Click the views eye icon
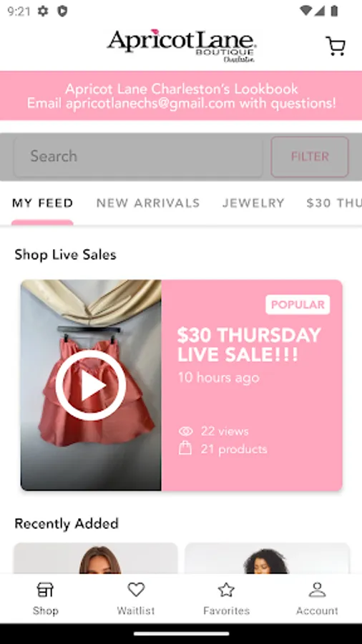 pyautogui.click(x=185, y=431)
